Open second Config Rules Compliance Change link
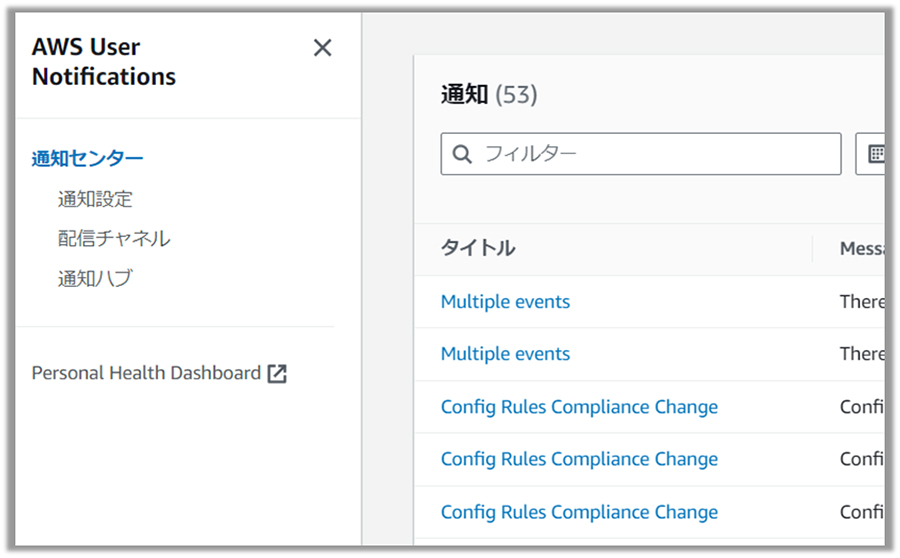900x558 pixels. pyautogui.click(x=579, y=459)
